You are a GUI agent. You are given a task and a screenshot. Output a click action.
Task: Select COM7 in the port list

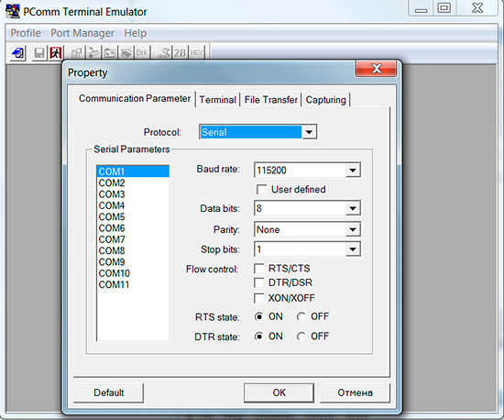pyautogui.click(x=133, y=239)
